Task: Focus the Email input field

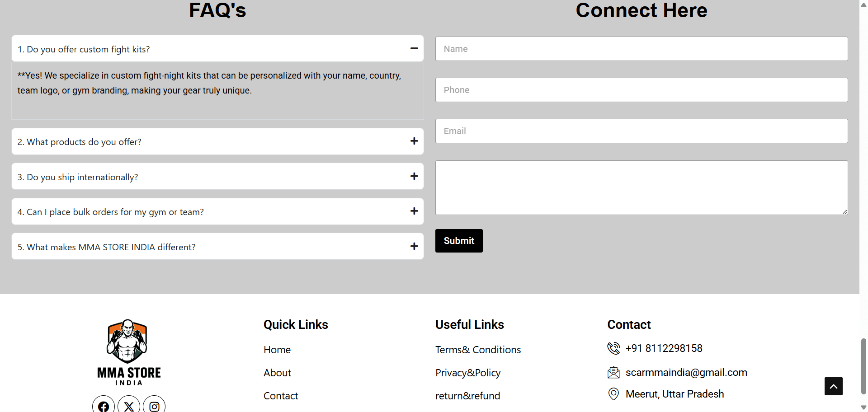Action: pos(642,131)
